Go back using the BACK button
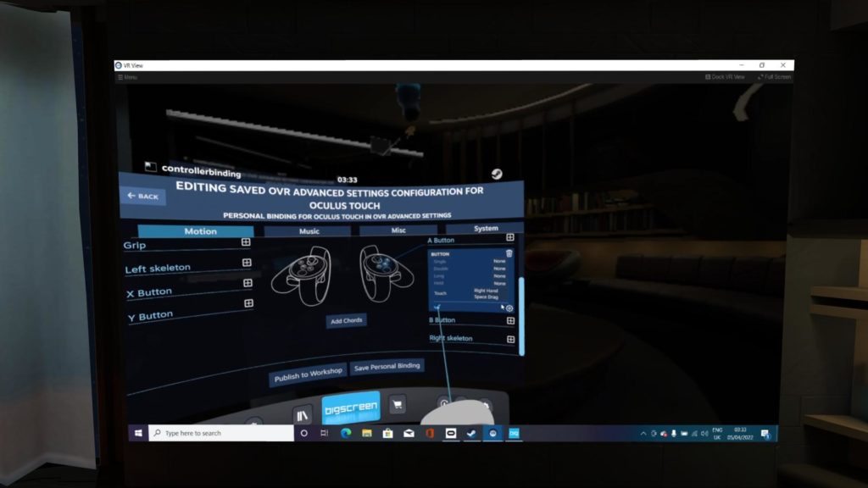Image resolution: width=868 pixels, height=488 pixels. pyautogui.click(x=142, y=196)
